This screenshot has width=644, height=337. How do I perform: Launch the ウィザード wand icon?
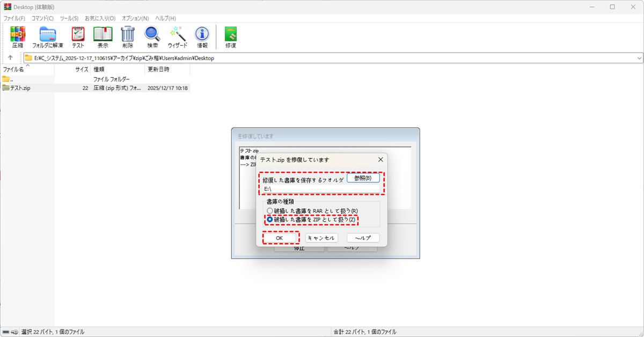(x=177, y=36)
